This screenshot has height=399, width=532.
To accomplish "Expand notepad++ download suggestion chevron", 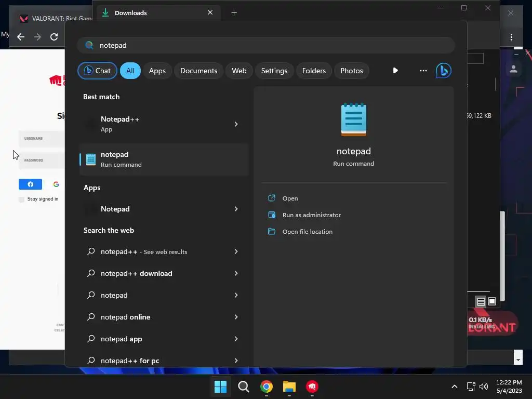I will (x=236, y=273).
